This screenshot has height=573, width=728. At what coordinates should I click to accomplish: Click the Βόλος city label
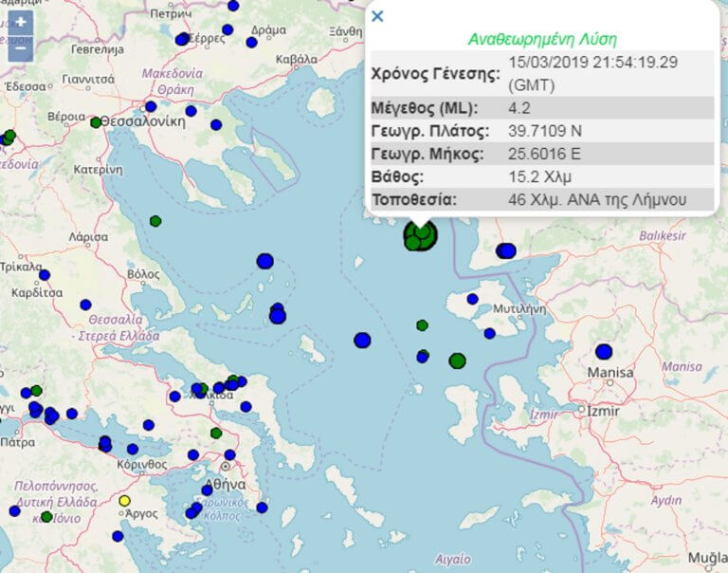pyautogui.click(x=143, y=274)
